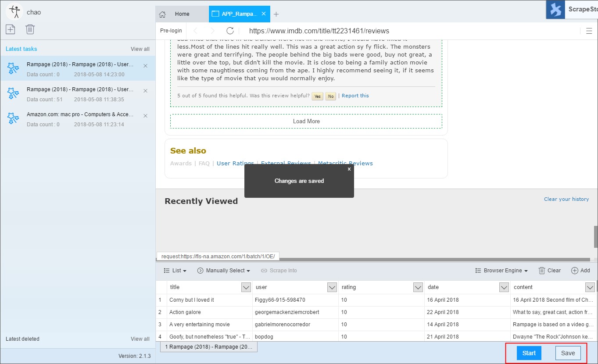Select the '14 April 2018' date cell
The height and width of the screenshot is (364, 598).
tap(468, 325)
